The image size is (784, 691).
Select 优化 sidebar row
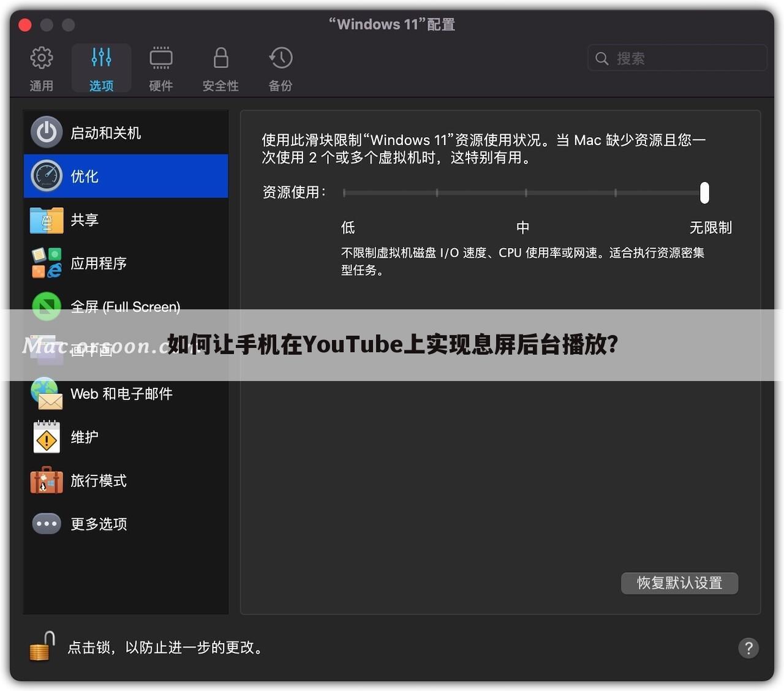[x=126, y=176]
